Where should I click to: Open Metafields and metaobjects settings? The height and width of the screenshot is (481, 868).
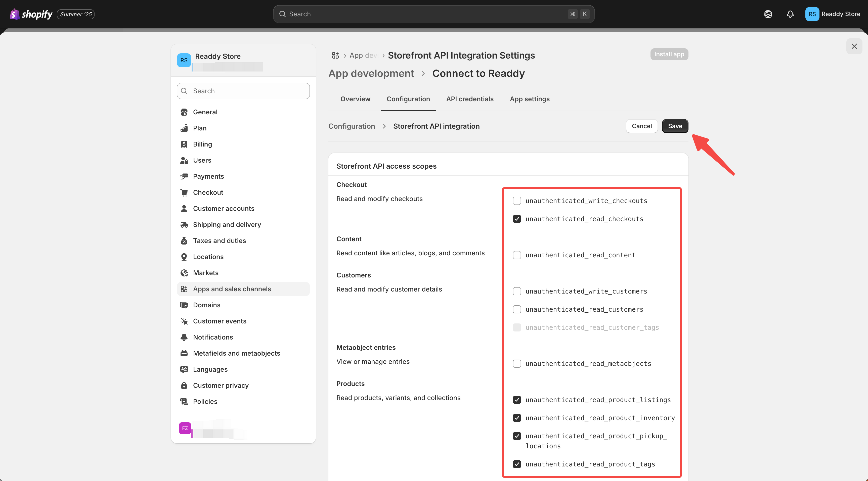[x=236, y=353]
